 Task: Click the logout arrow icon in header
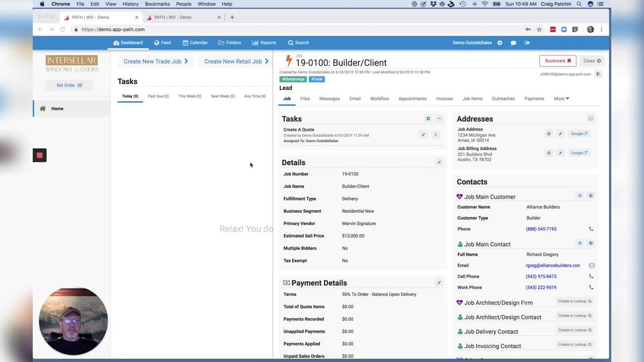click(527, 43)
